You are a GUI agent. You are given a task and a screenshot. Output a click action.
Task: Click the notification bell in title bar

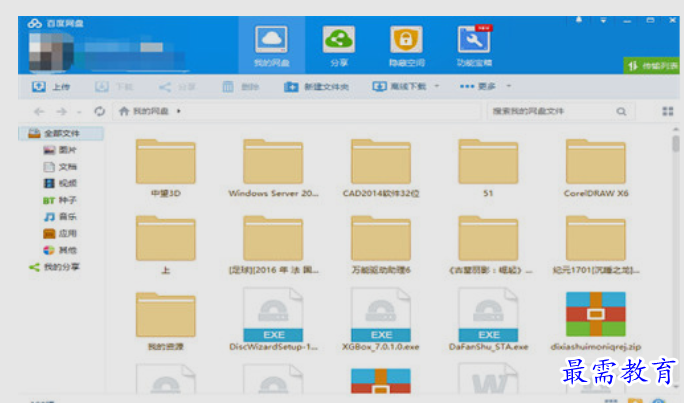pyautogui.click(x=579, y=20)
